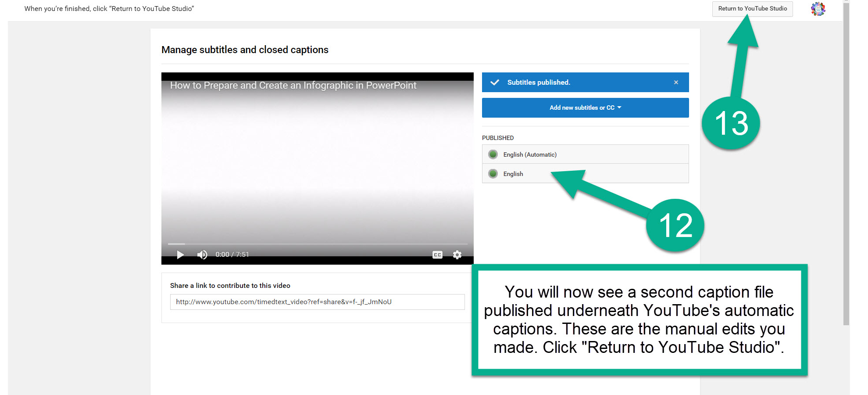Click the video title How to Prepare and Create an Infographic
The image size is (868, 395).
(x=293, y=86)
